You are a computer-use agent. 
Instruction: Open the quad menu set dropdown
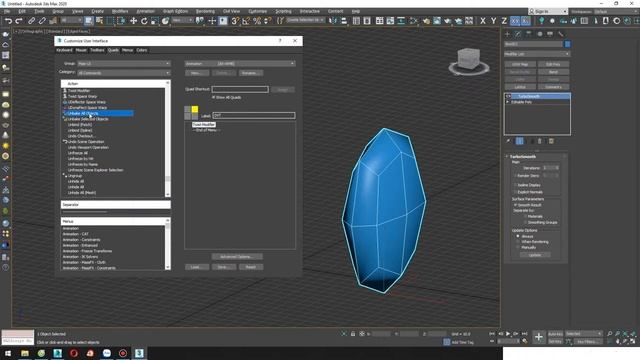point(240,64)
